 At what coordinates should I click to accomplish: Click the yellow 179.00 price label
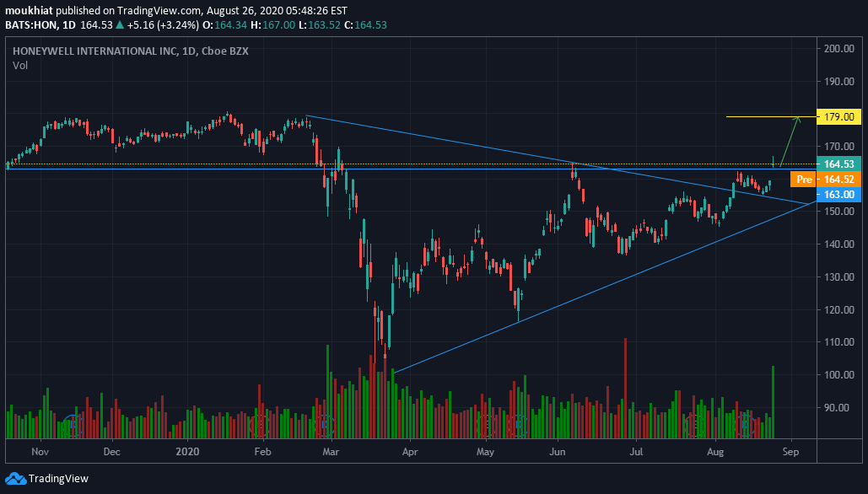(x=839, y=116)
